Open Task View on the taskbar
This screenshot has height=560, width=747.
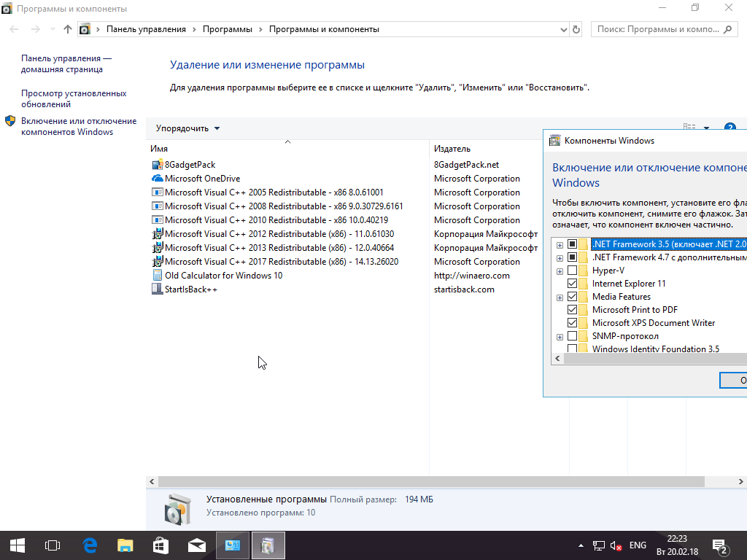(x=53, y=545)
